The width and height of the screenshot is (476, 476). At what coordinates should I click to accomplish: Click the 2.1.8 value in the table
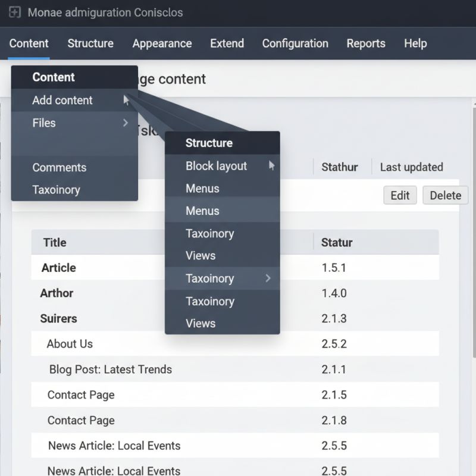(334, 421)
